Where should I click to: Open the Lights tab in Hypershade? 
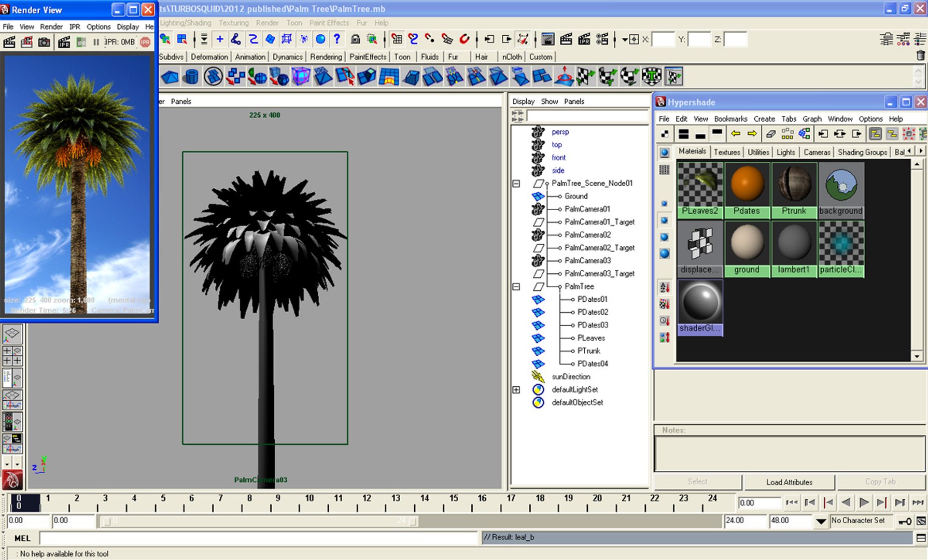click(786, 152)
